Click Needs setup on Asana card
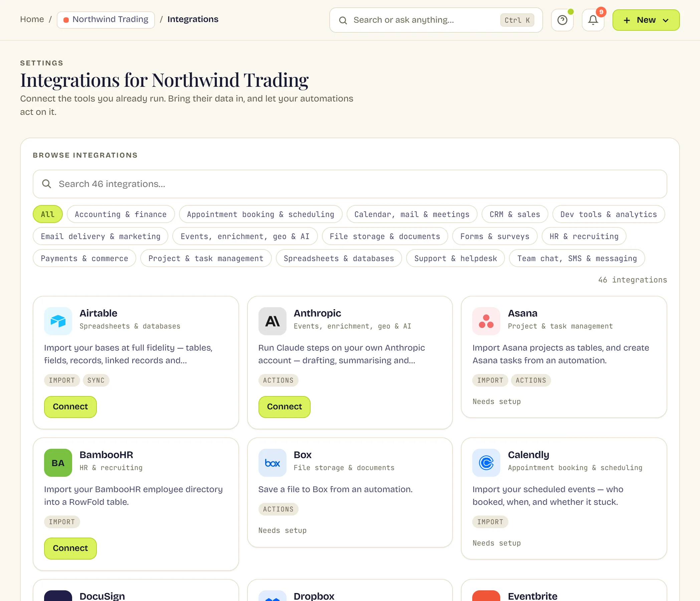 (x=496, y=401)
